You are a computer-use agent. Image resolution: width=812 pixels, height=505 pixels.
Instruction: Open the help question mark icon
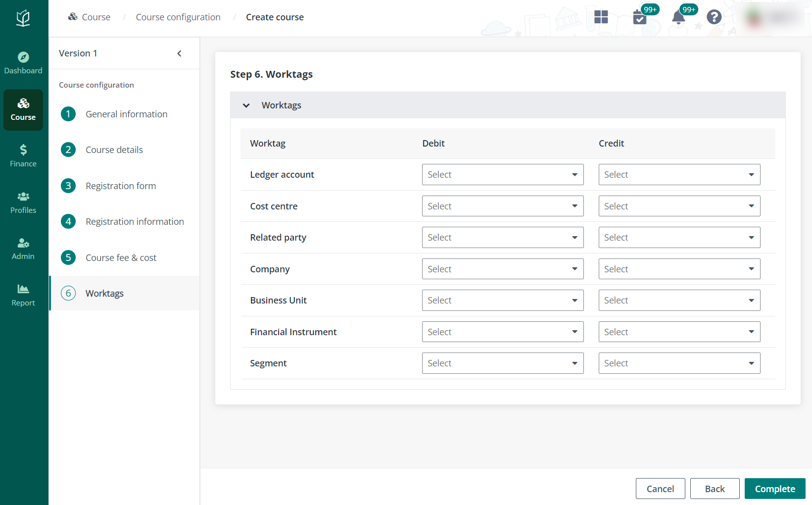pyautogui.click(x=714, y=17)
